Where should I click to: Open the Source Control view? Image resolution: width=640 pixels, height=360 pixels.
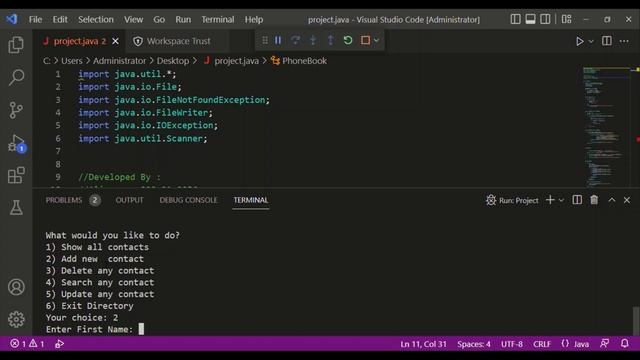point(16,110)
